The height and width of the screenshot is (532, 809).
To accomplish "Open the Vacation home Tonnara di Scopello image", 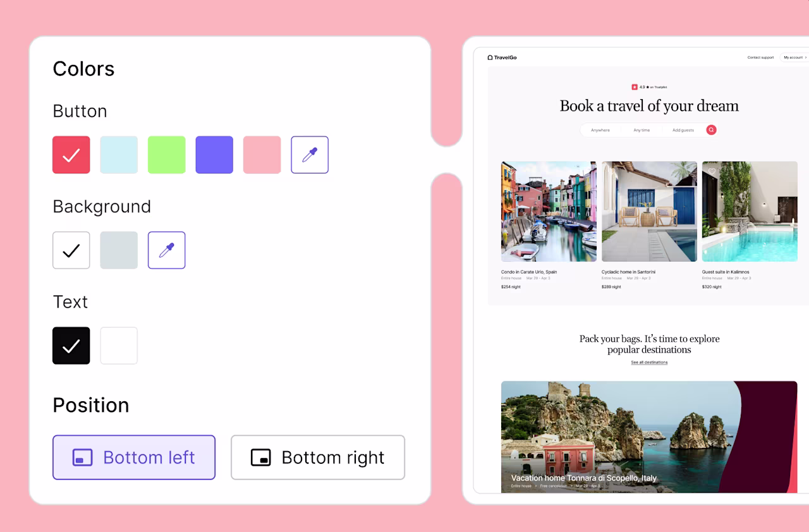I will tap(649, 437).
